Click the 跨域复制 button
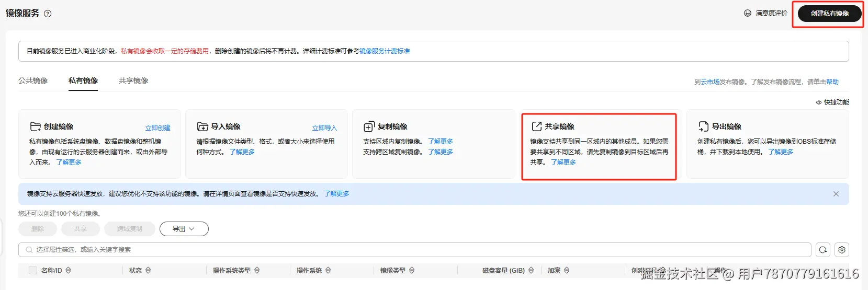Image resolution: width=868 pixels, height=290 pixels. 130,229
